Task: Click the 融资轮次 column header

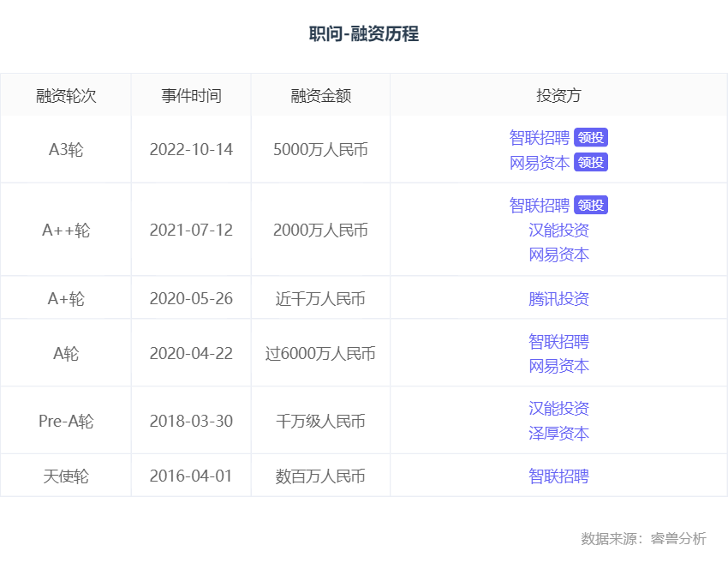Action: [x=66, y=96]
